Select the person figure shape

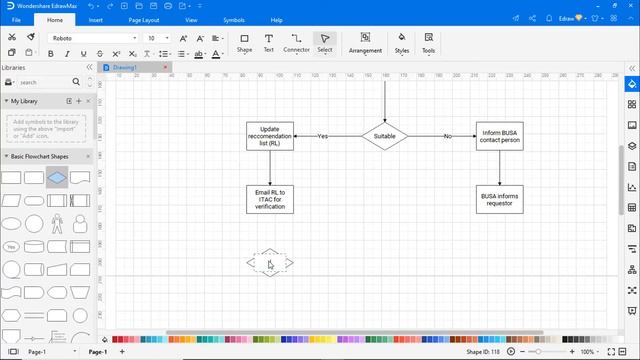[57, 224]
